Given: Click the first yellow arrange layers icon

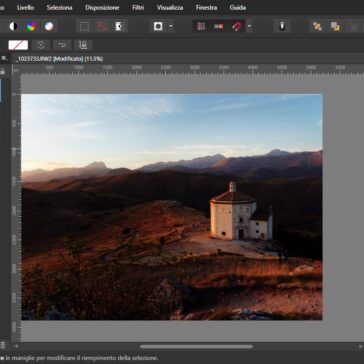Looking at the screenshot, I should pos(317,26).
